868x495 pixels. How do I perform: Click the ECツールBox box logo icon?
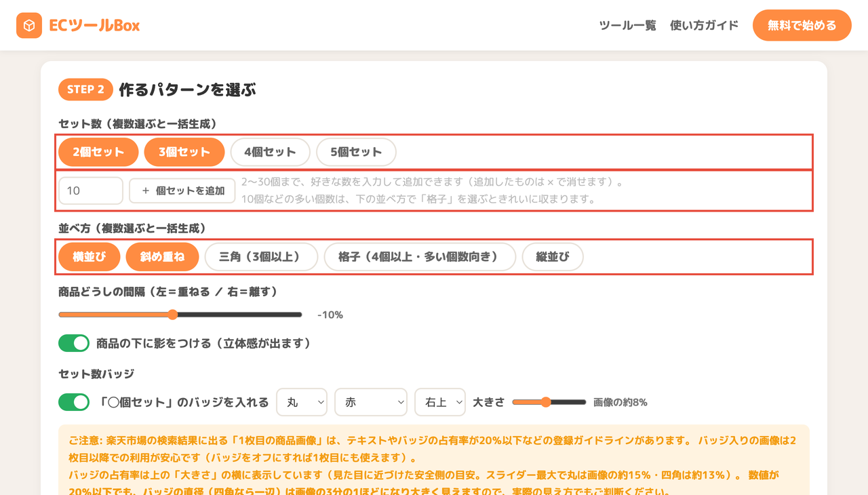pyautogui.click(x=29, y=26)
